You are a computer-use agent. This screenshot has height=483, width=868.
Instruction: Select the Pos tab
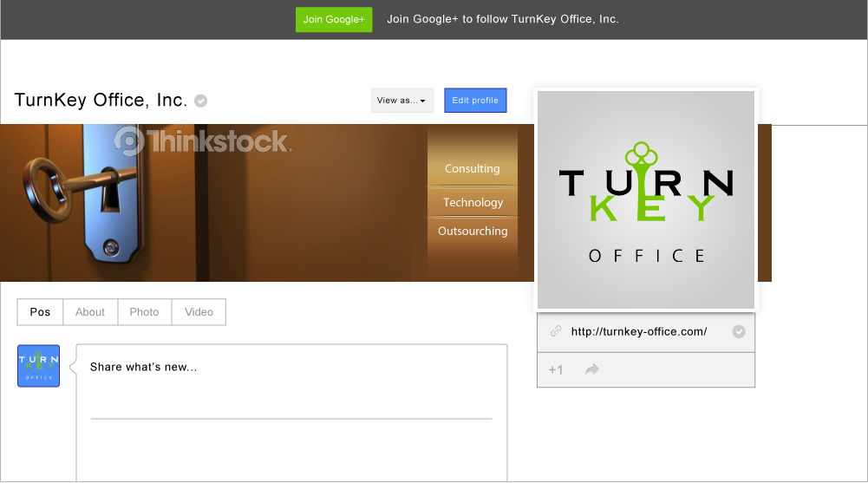tap(40, 312)
